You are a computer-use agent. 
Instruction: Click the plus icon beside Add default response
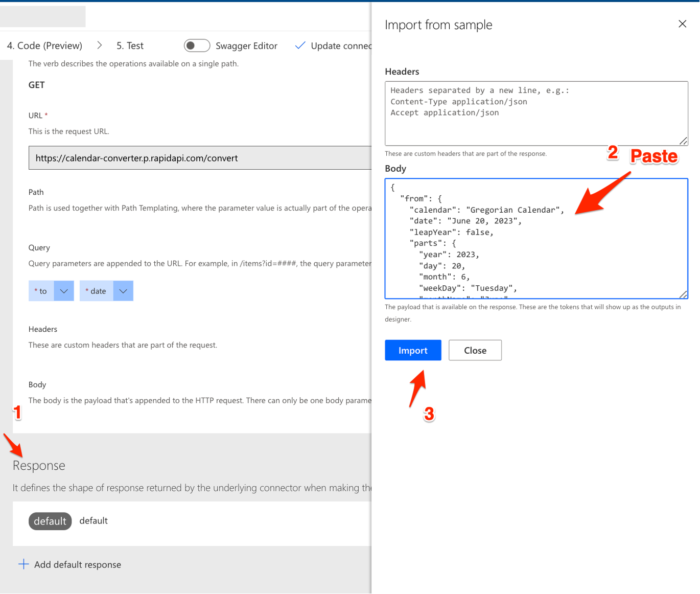coord(24,564)
